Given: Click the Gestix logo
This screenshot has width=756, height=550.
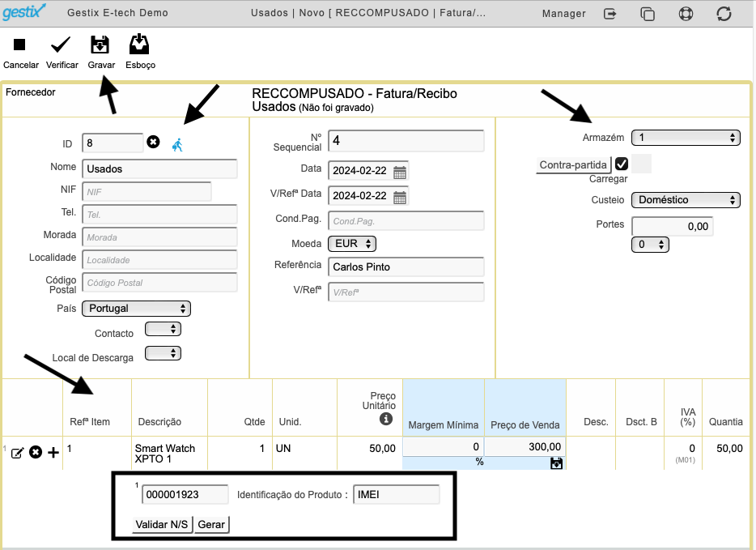Looking at the screenshot, I should pyautogui.click(x=24, y=11).
